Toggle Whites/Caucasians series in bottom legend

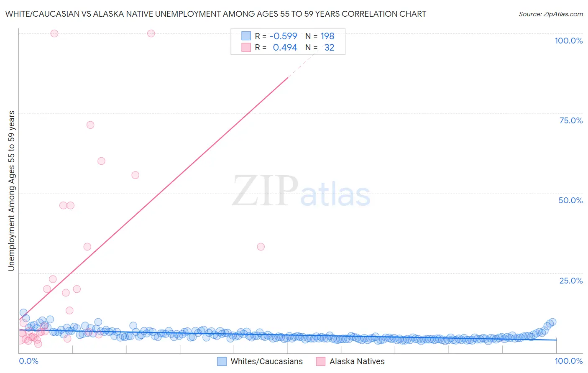point(260,361)
